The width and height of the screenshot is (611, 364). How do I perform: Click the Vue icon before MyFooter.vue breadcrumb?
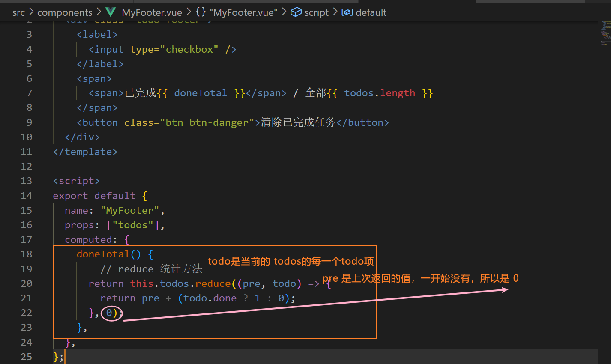point(111,12)
